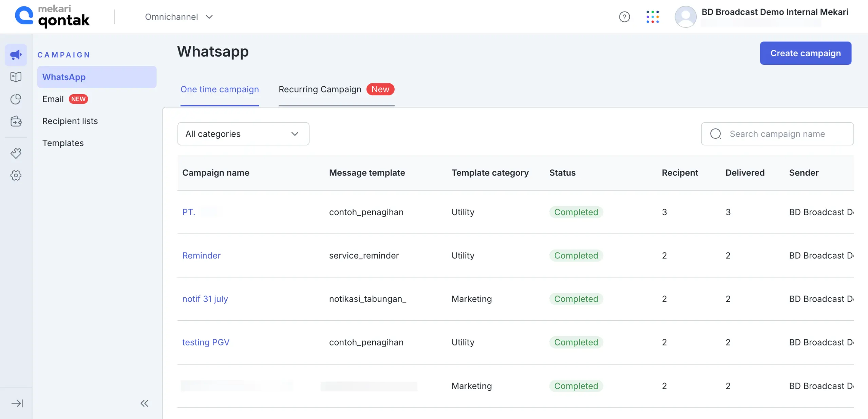868x419 pixels.
Task: Click the green Completed status badge for Reminder
Action: (575, 255)
